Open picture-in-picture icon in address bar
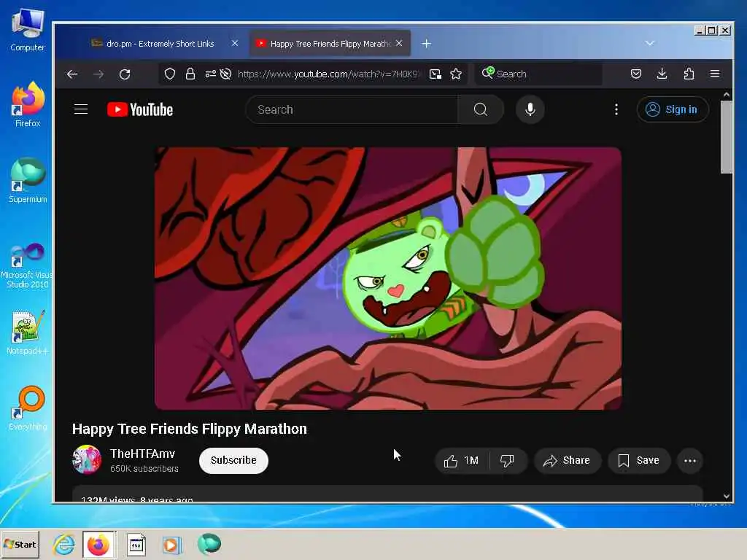Viewport: 747px width, 560px height. (435, 74)
